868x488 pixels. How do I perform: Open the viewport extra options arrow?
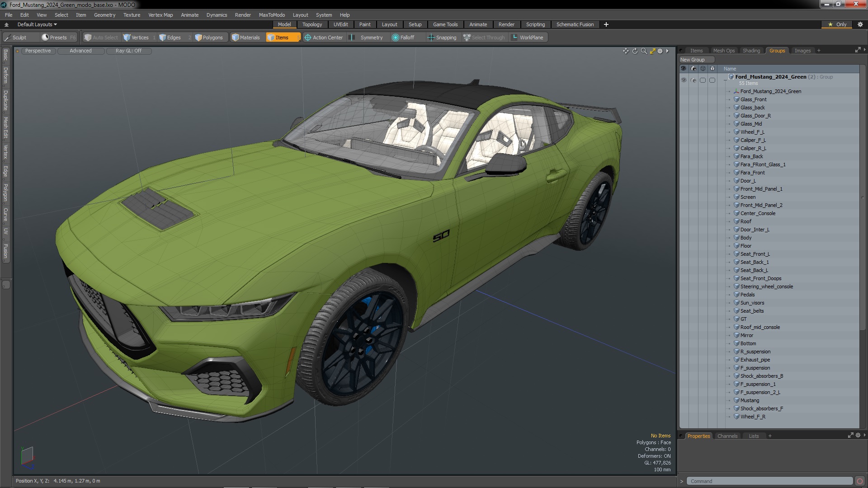tap(667, 51)
